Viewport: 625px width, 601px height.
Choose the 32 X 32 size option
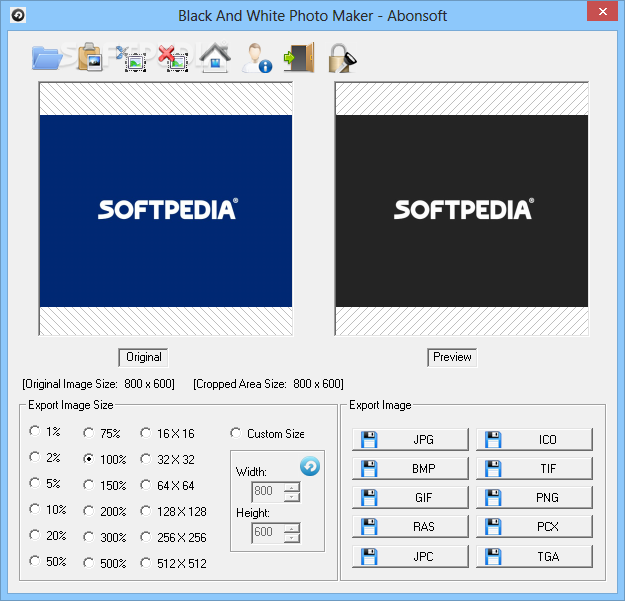[167, 460]
